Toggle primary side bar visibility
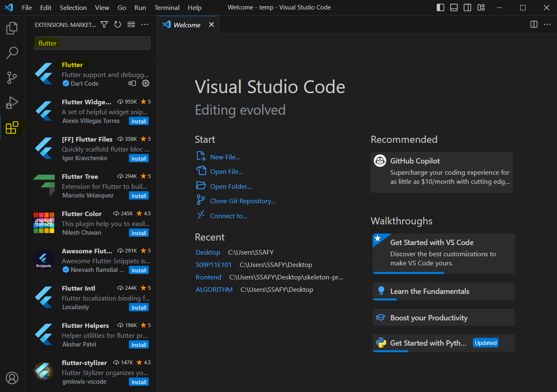 [x=441, y=7]
